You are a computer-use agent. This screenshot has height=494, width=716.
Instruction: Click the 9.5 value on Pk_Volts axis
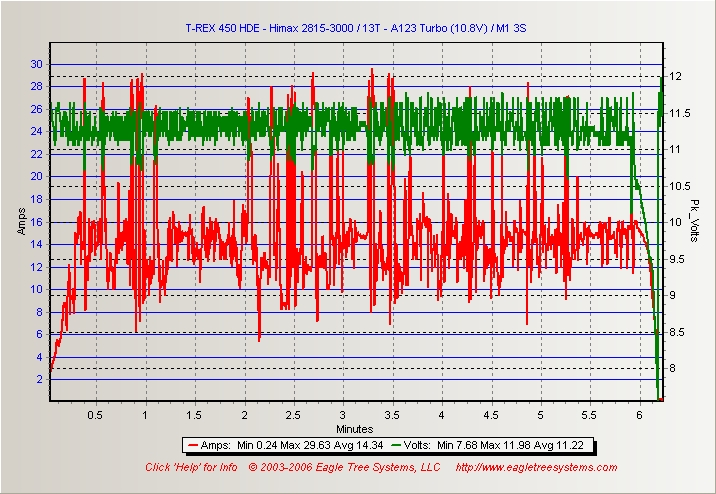coord(677,259)
